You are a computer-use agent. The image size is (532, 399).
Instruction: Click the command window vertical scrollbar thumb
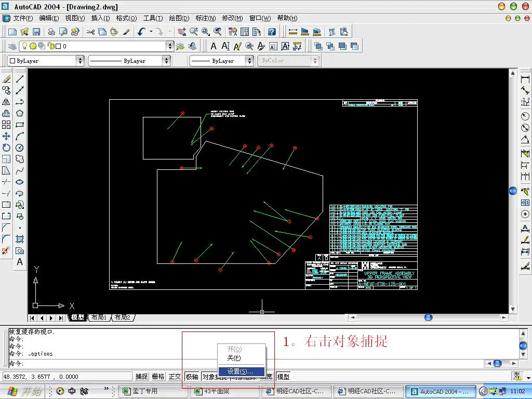(523, 345)
